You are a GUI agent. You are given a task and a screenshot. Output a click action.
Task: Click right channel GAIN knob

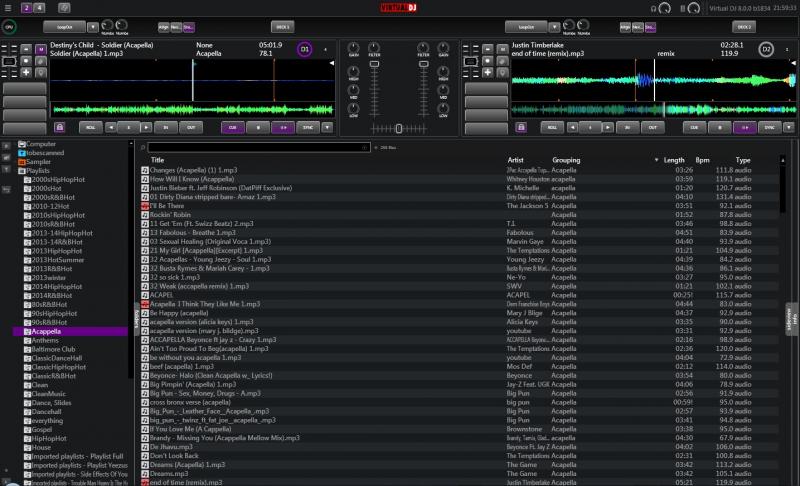443,48
